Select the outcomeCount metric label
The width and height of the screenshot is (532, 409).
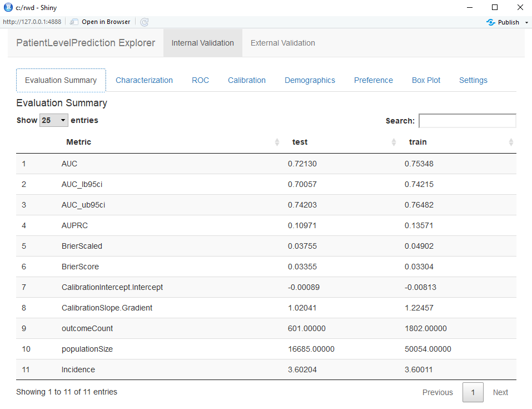(x=87, y=328)
